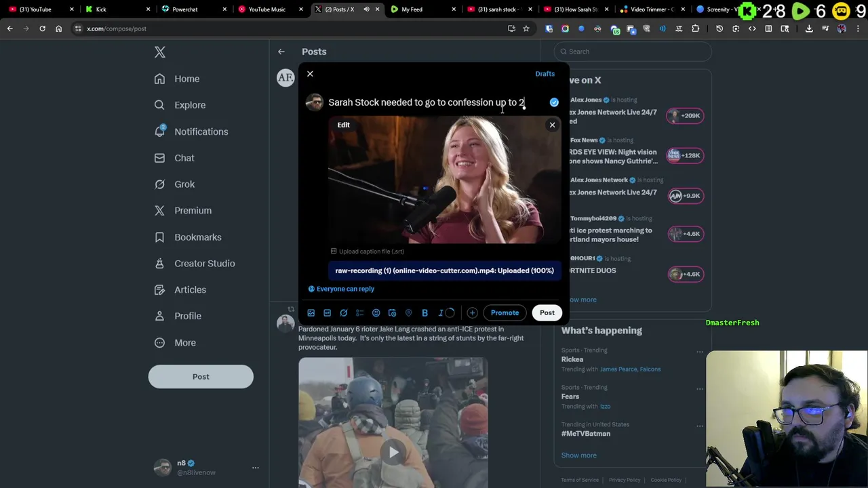Close the compose post dialog
Viewport: 868px width, 488px height.
coord(310,74)
